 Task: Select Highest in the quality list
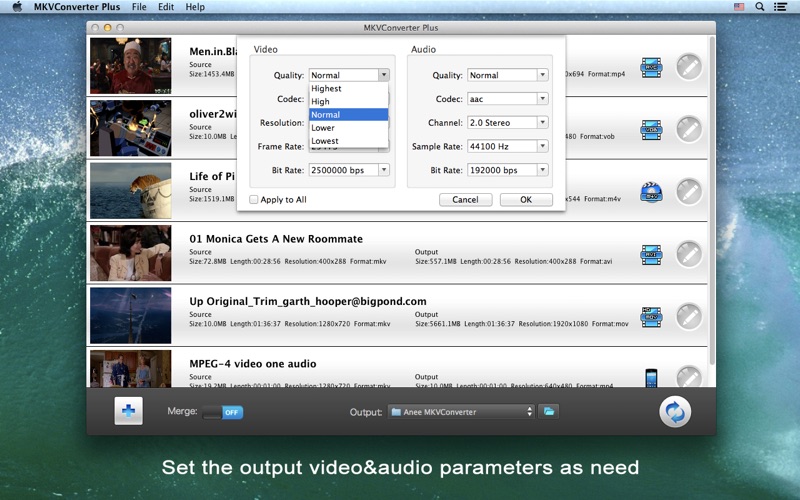tap(348, 88)
